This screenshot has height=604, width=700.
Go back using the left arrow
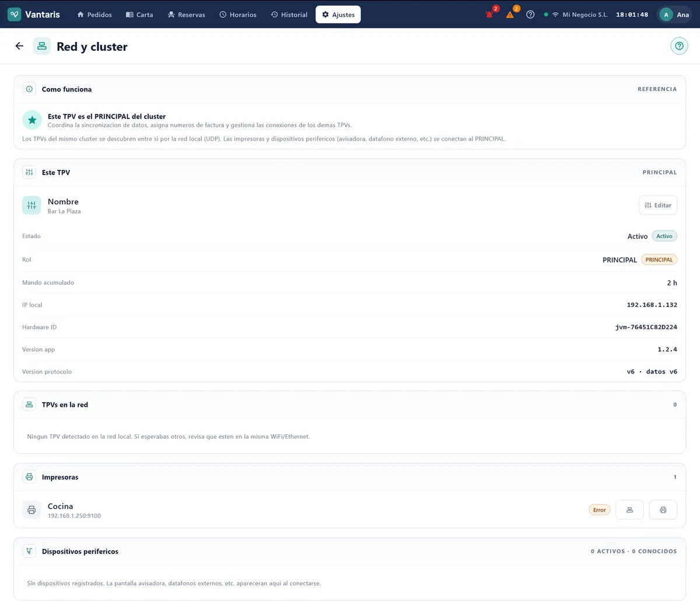coord(19,46)
